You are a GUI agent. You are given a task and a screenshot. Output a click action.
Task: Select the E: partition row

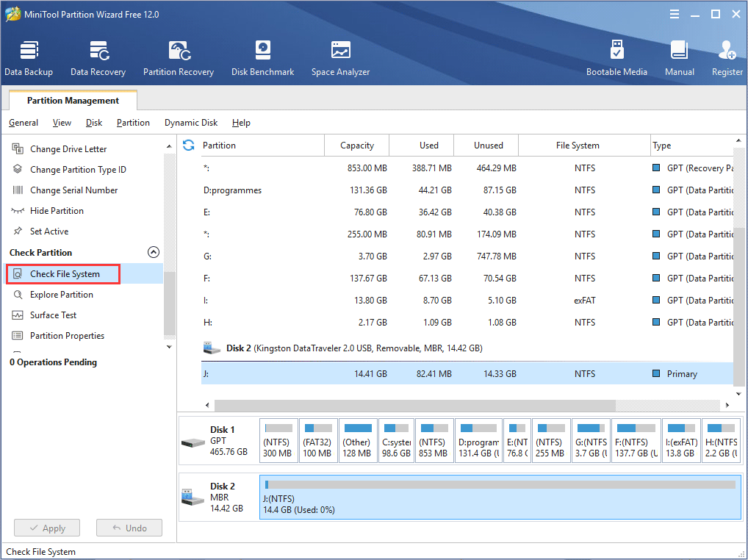[x=467, y=212]
